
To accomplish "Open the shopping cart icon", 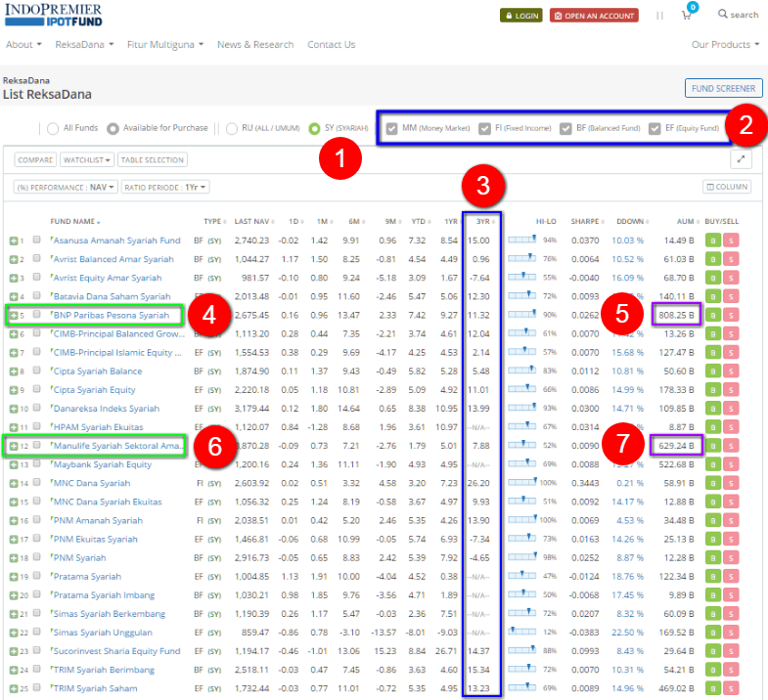I will click(687, 16).
